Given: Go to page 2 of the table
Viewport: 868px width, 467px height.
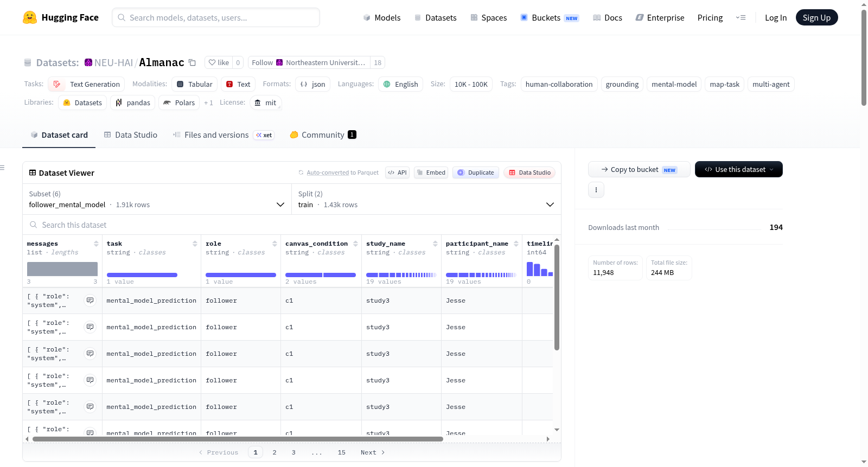Looking at the screenshot, I should [x=275, y=452].
